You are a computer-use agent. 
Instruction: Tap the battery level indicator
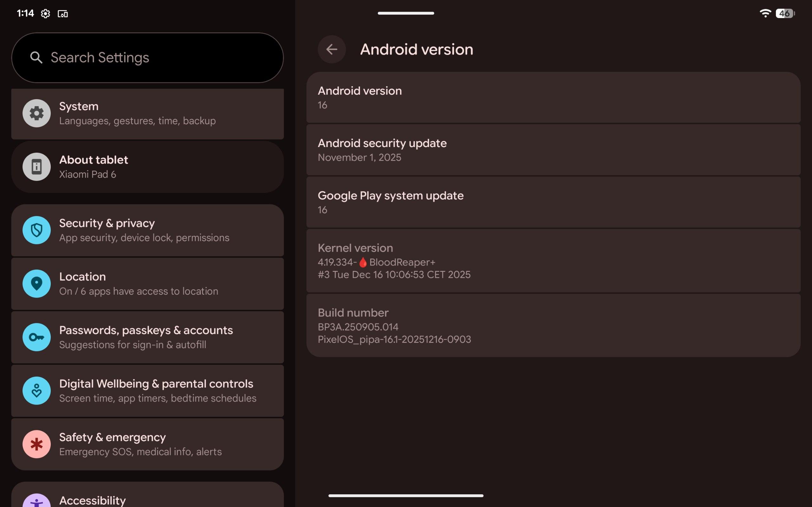point(785,13)
